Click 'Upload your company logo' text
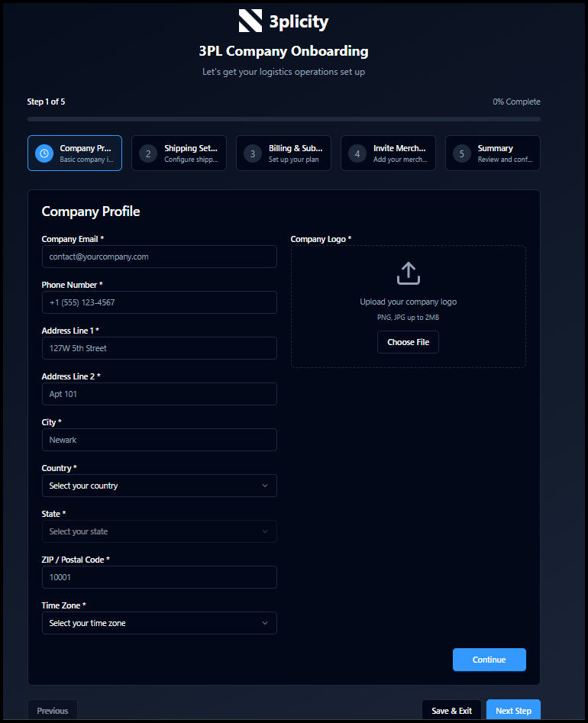This screenshot has width=588, height=723. coord(408,302)
